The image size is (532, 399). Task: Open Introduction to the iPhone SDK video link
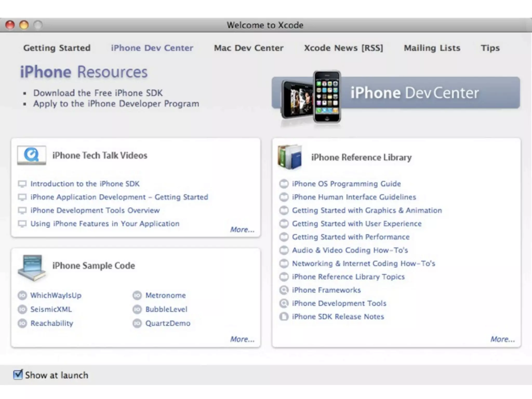point(85,184)
